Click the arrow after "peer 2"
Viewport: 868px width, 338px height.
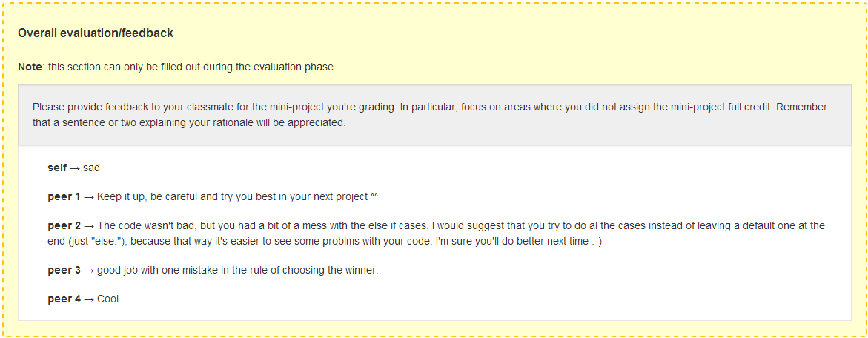pos(89,225)
